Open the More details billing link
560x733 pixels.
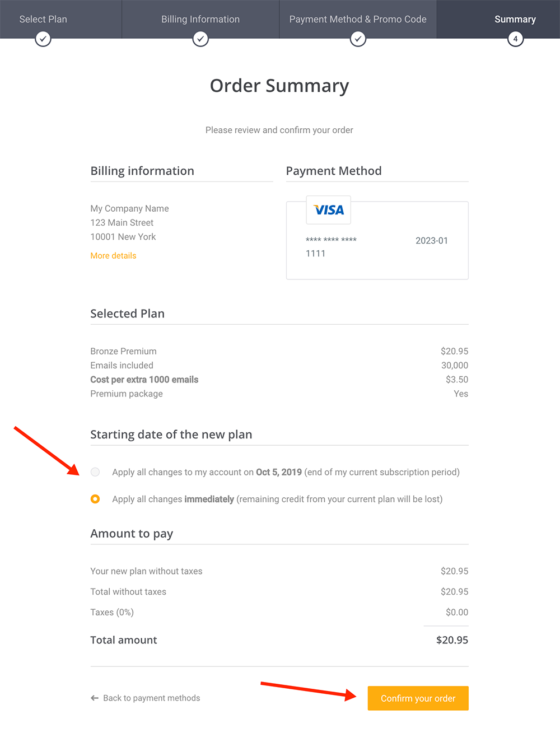tap(113, 255)
